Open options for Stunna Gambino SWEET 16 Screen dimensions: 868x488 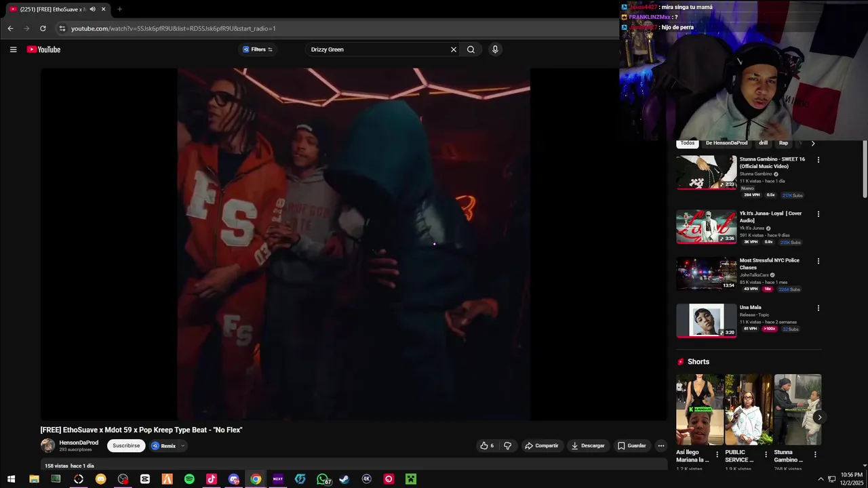(818, 160)
